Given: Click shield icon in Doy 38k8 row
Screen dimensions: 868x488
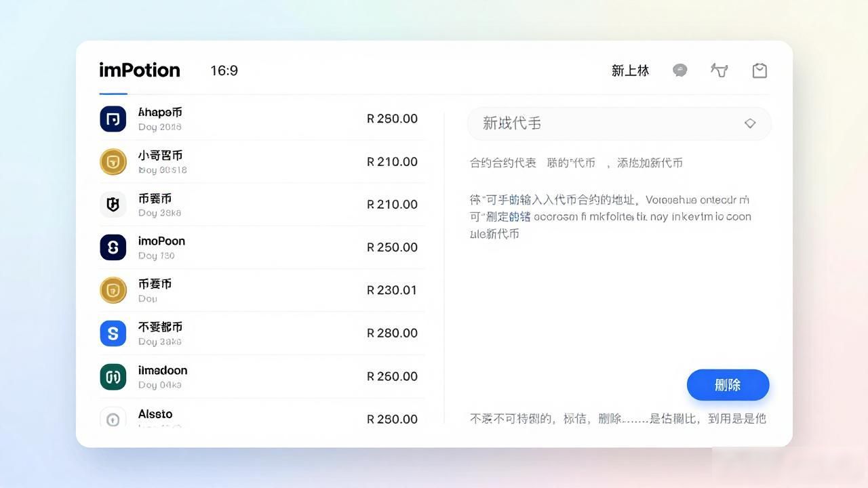Looking at the screenshot, I should coord(113,204).
